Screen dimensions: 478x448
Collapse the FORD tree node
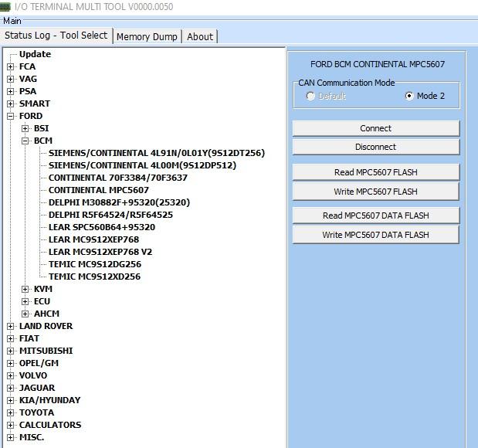tap(10, 116)
